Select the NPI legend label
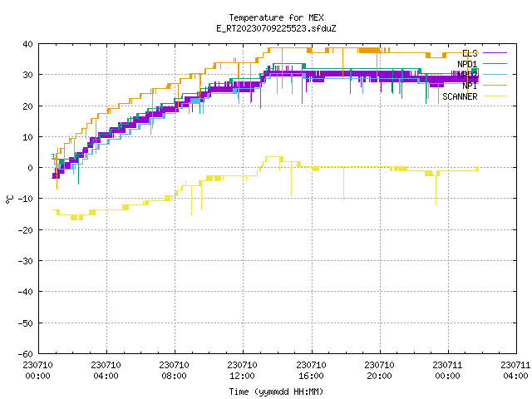The image size is (532, 399). [x=470, y=86]
